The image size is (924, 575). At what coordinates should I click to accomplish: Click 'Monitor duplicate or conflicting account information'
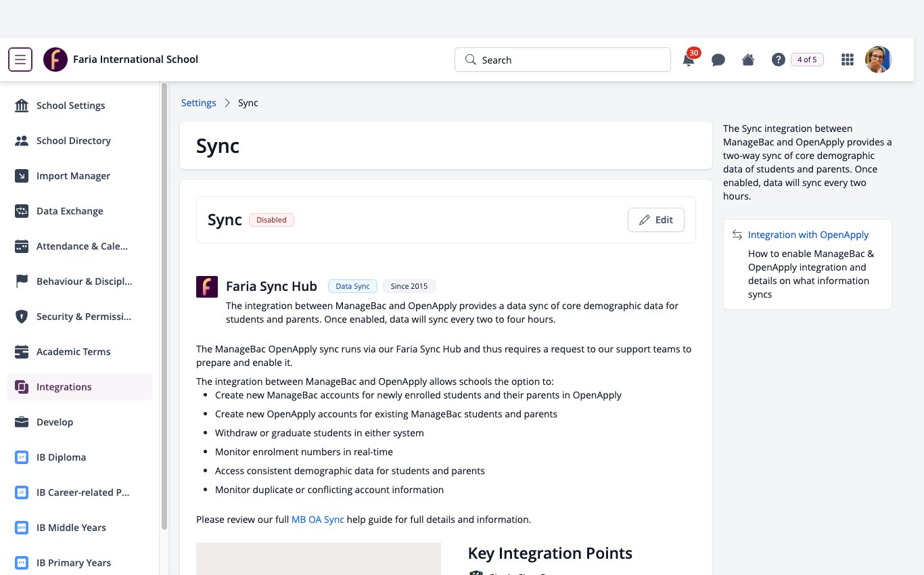tap(329, 490)
